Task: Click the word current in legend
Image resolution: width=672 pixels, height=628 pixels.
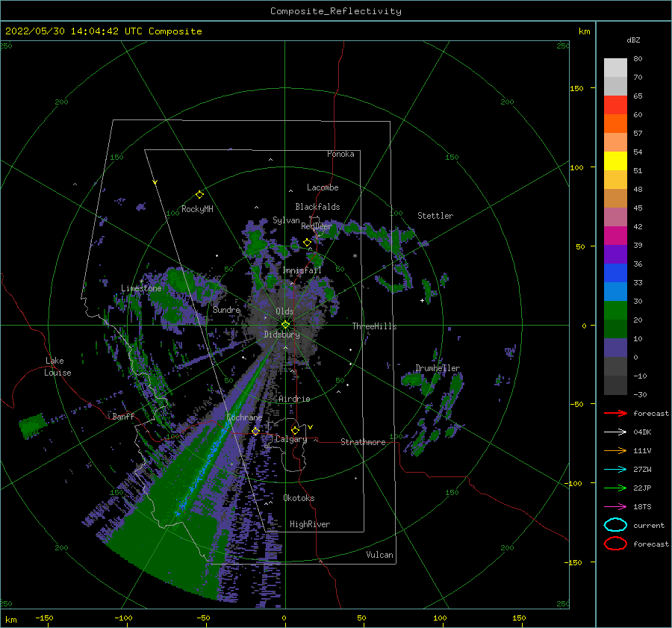Action: tap(649, 525)
